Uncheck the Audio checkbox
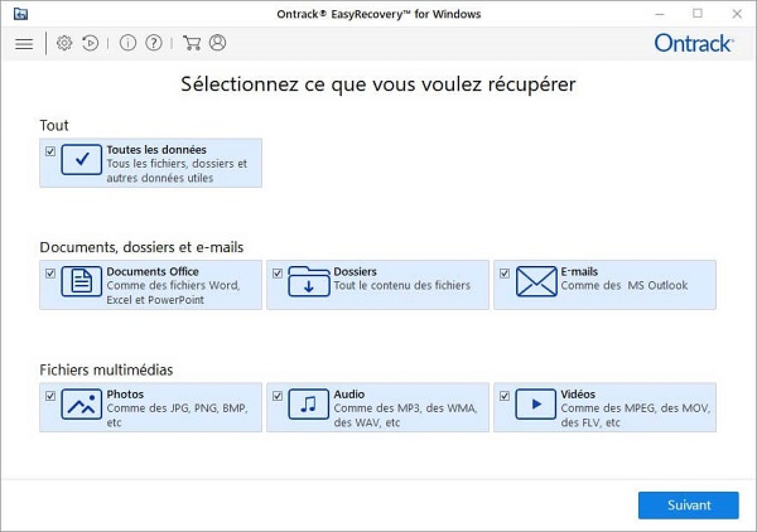The width and height of the screenshot is (757, 532). click(x=278, y=396)
